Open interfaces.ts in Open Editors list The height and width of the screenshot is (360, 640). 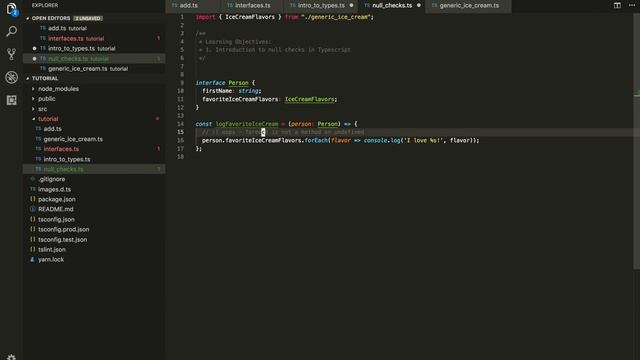tap(94, 38)
